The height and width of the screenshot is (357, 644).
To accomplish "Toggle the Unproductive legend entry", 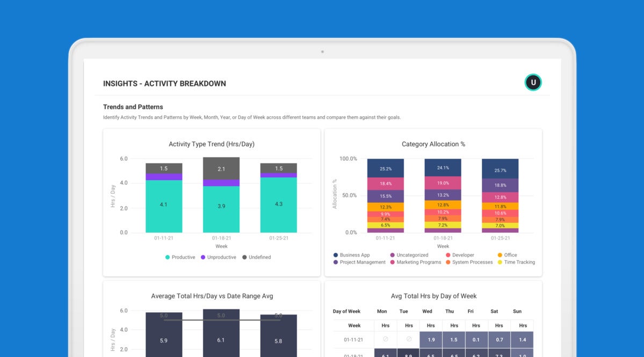I will coord(219,258).
